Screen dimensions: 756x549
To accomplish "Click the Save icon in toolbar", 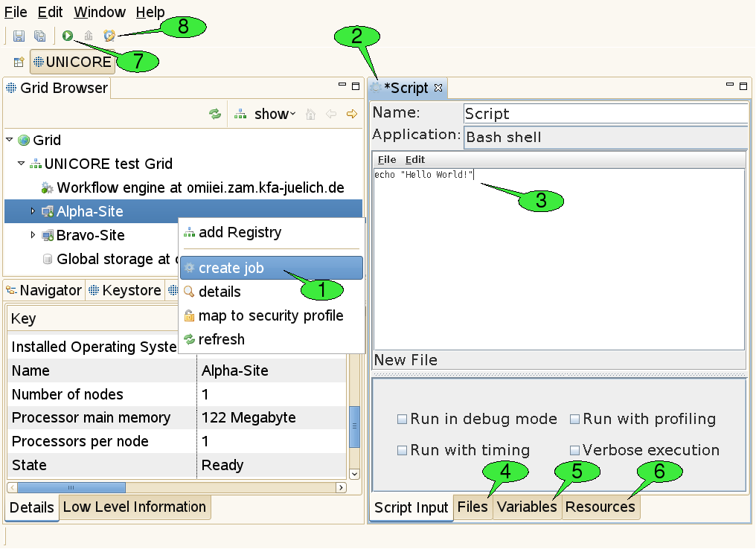I will [x=19, y=35].
